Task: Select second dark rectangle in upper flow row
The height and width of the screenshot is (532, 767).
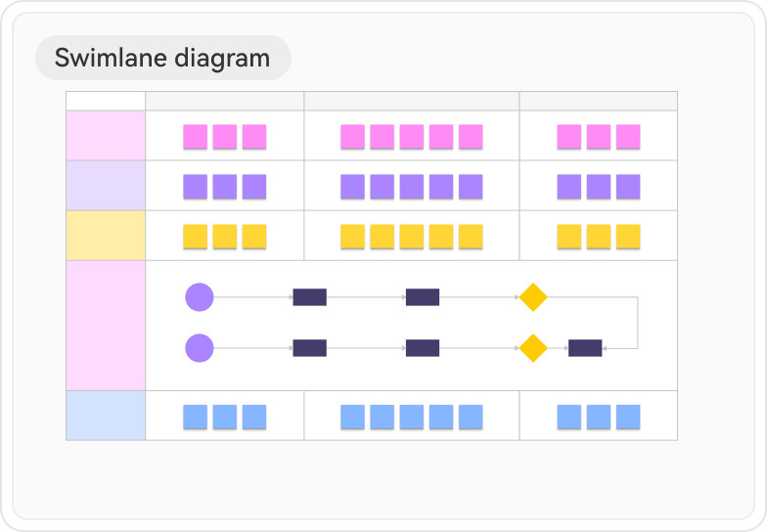Action: [x=423, y=297]
